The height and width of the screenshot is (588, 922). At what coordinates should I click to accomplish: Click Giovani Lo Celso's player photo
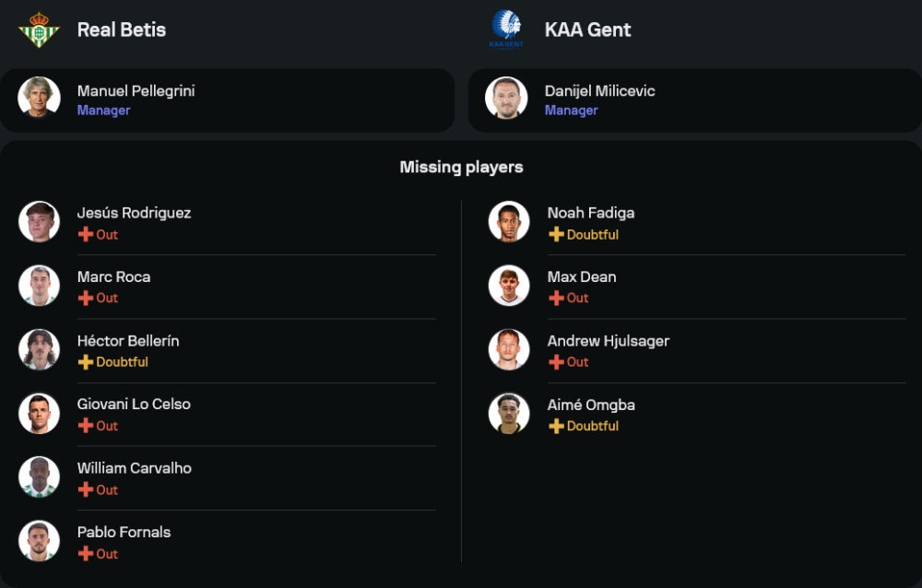click(x=39, y=413)
